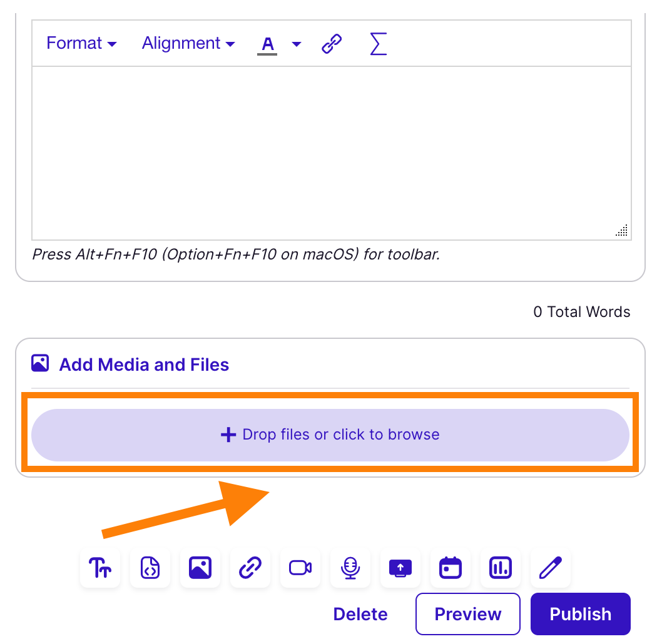Click the screen upload icon

400,568
